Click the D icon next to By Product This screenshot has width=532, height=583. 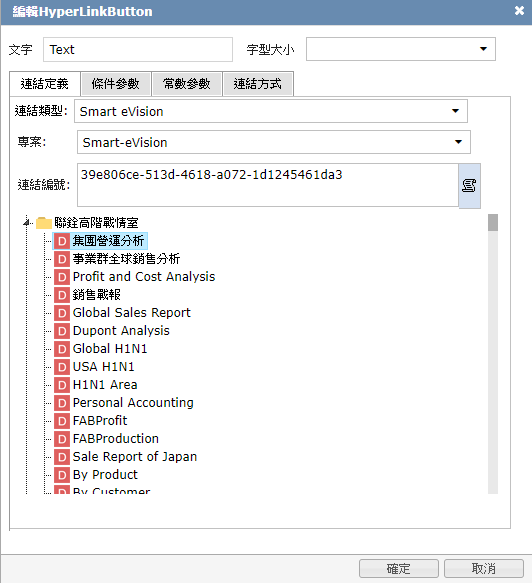tap(62, 475)
